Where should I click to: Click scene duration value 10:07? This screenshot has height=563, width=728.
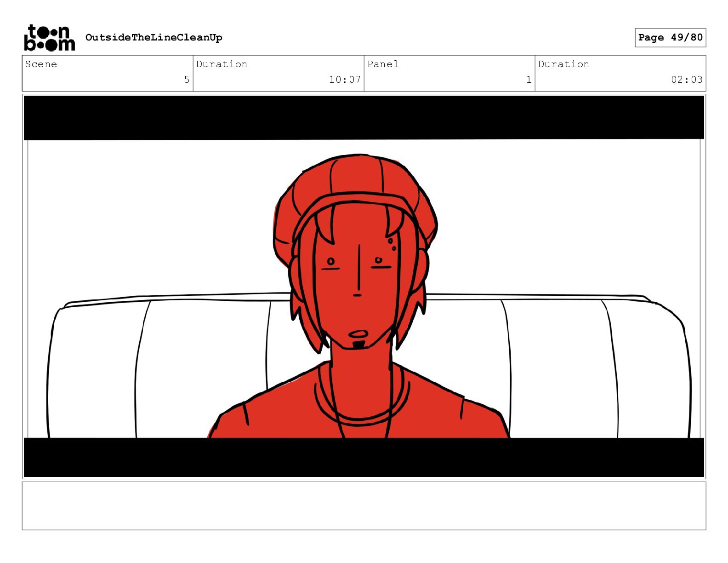(x=345, y=80)
